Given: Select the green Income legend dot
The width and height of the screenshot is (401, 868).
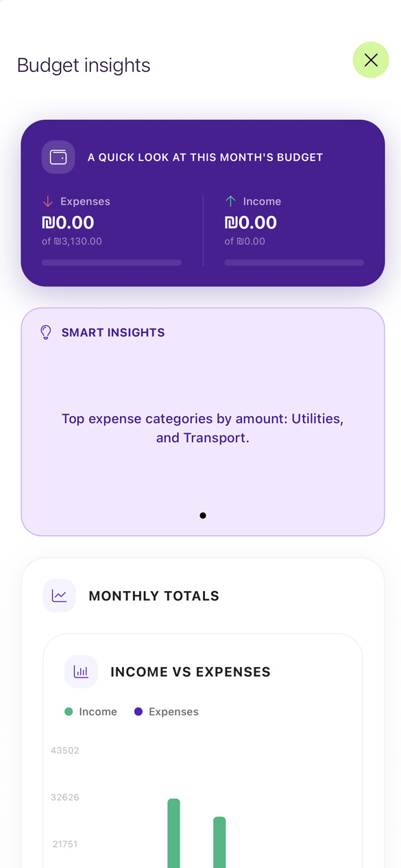Looking at the screenshot, I should click(x=67, y=712).
